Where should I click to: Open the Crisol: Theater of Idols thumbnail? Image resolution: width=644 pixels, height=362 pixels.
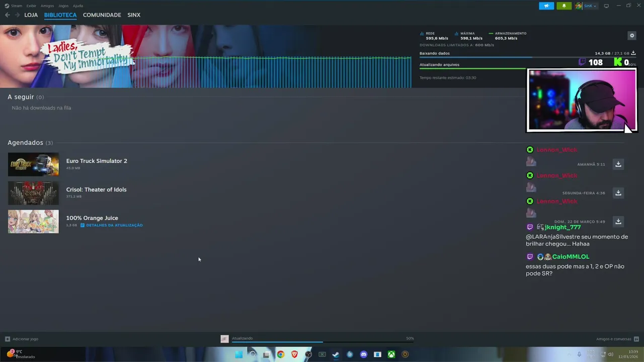[x=33, y=193]
